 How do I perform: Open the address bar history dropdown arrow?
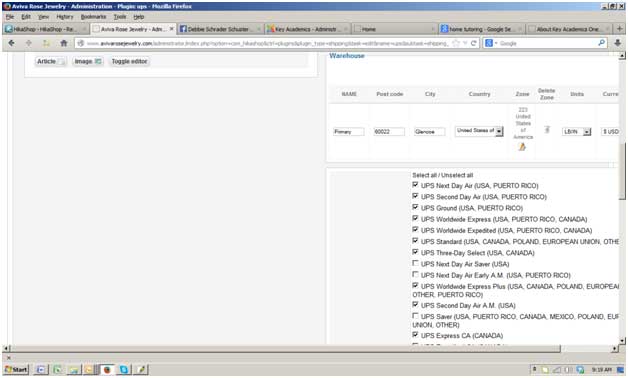pyautogui.click(x=465, y=43)
